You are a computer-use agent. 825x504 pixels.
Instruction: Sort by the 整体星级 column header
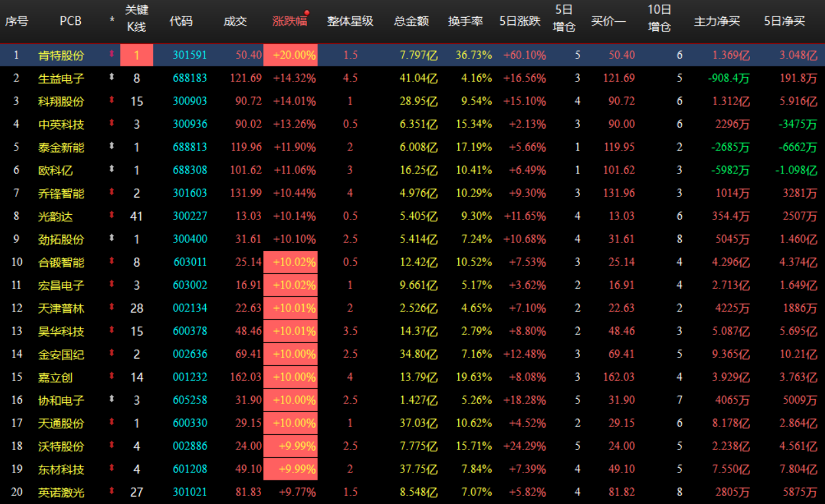point(350,21)
